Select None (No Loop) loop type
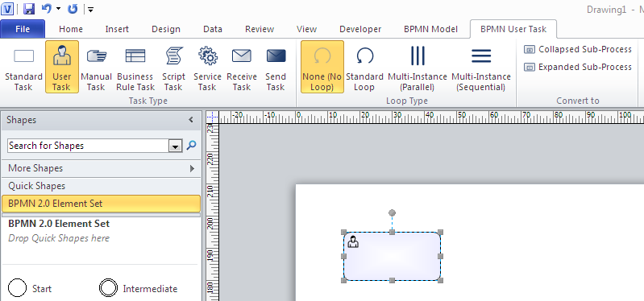Viewport: 644px width, 301px height. (322, 67)
